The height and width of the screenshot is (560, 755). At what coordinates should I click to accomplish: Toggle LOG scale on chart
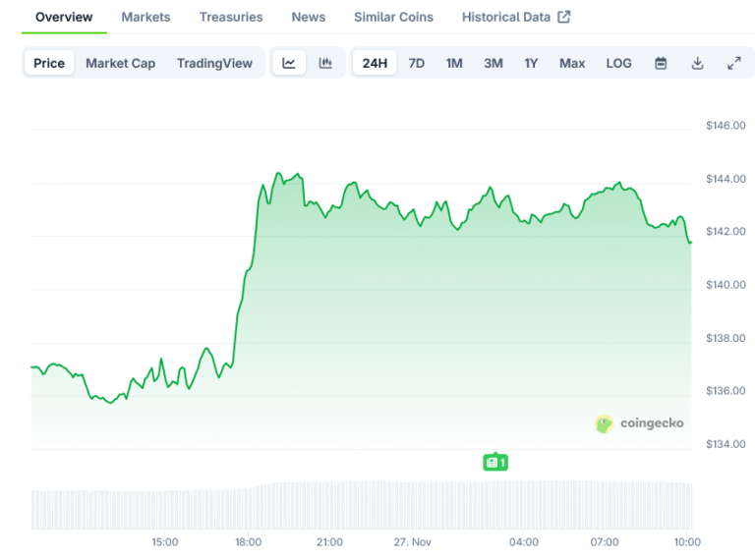(x=618, y=63)
